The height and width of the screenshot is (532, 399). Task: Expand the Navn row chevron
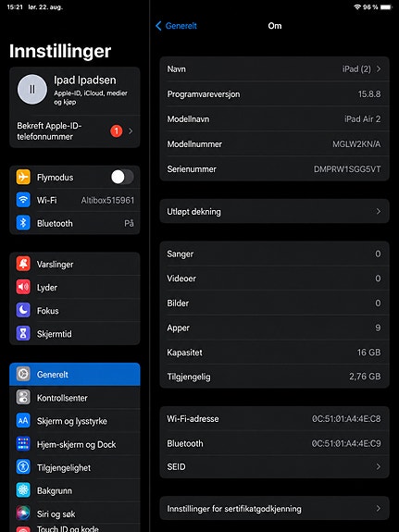pos(379,69)
